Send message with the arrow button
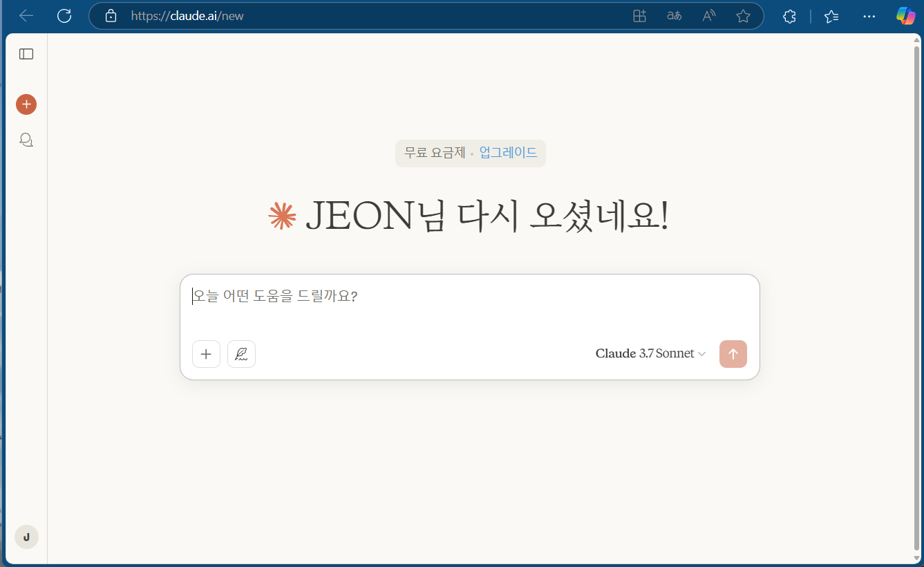Viewport: 924px width, 567px height. point(733,354)
